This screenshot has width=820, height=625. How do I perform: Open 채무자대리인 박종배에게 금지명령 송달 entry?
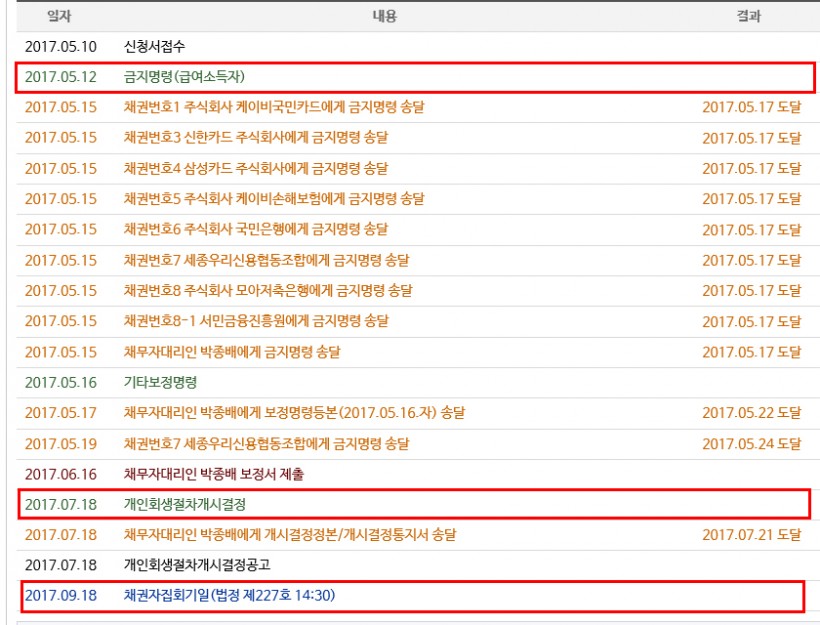click(x=232, y=352)
